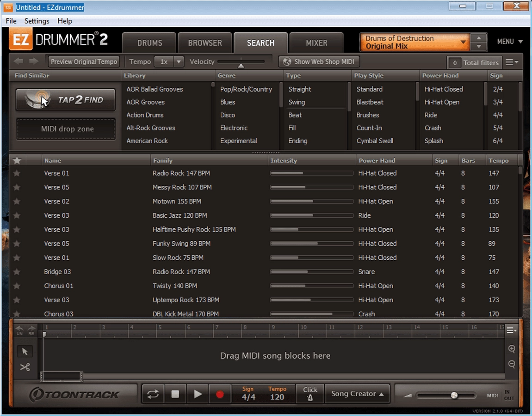
Task: Zoom in on the song track
Action: click(512, 349)
